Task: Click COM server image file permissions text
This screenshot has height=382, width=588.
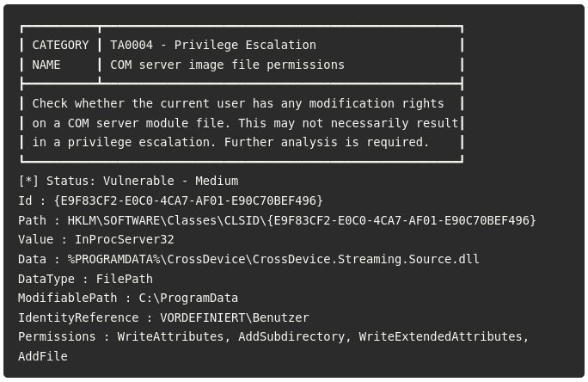Action: (227, 65)
